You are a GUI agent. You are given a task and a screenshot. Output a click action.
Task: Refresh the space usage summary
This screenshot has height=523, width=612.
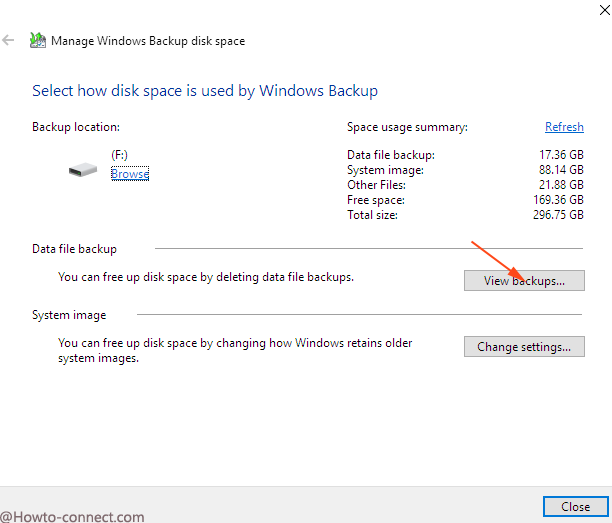coord(564,127)
